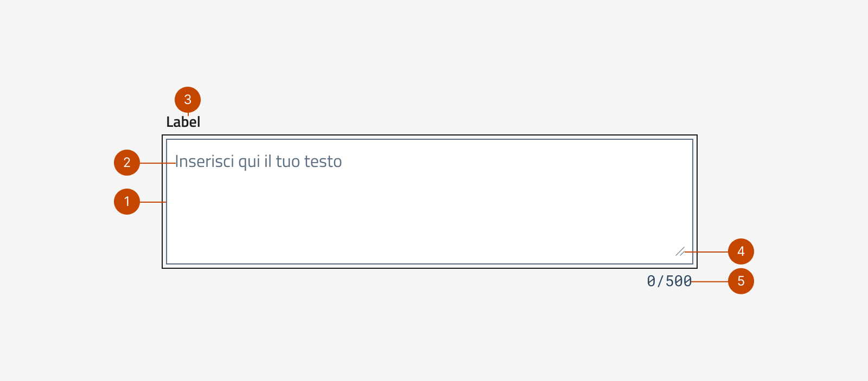Click the badge linked to the character counter
The height and width of the screenshot is (381, 868).
coord(741,281)
